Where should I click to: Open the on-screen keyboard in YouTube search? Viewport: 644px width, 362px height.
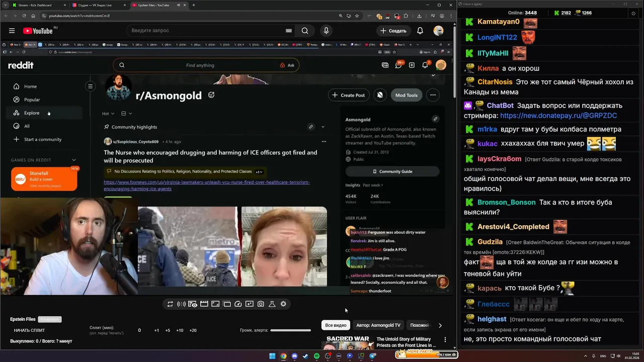(x=288, y=31)
